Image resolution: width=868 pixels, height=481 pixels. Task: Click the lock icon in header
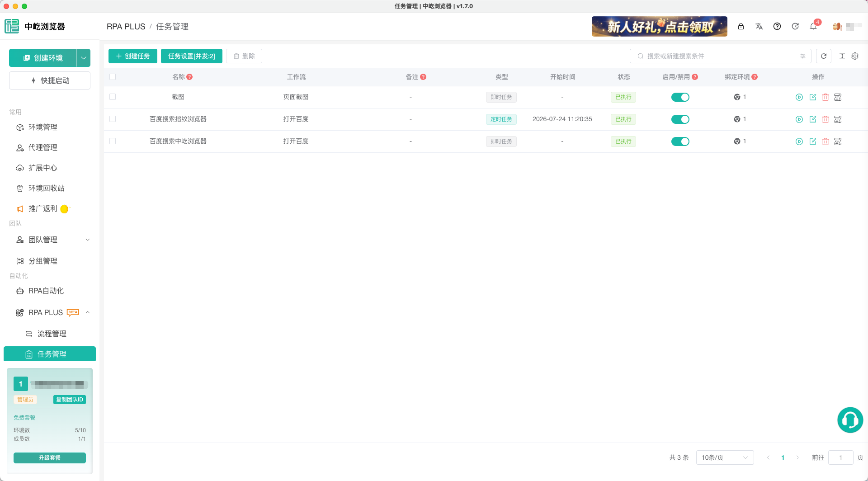click(741, 26)
